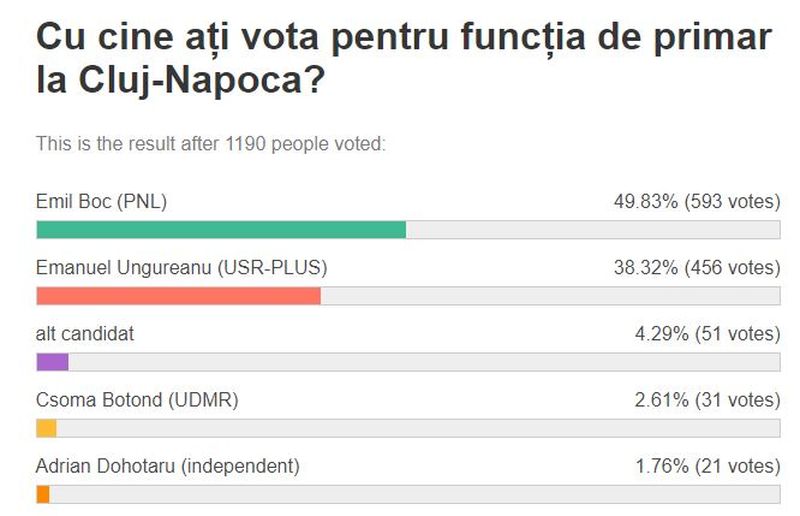The width and height of the screenshot is (800, 516).
Task: Select the Emil Boc (PNL) label
Action: click(101, 202)
